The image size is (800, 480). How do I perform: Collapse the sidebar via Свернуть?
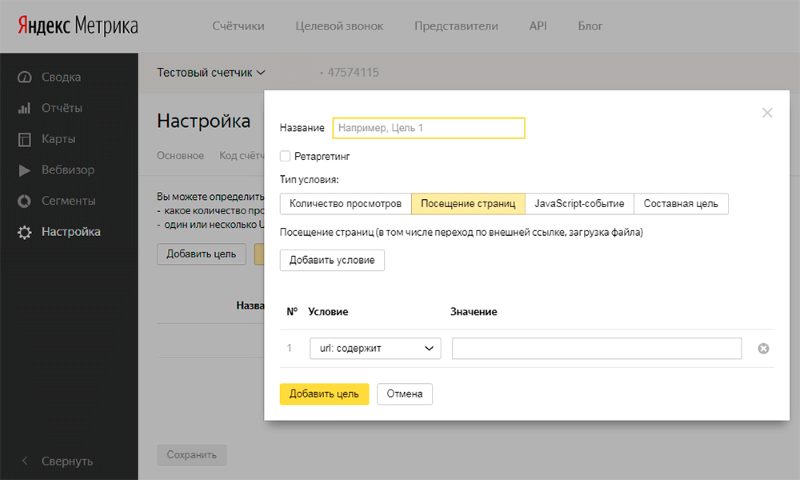(x=67, y=461)
